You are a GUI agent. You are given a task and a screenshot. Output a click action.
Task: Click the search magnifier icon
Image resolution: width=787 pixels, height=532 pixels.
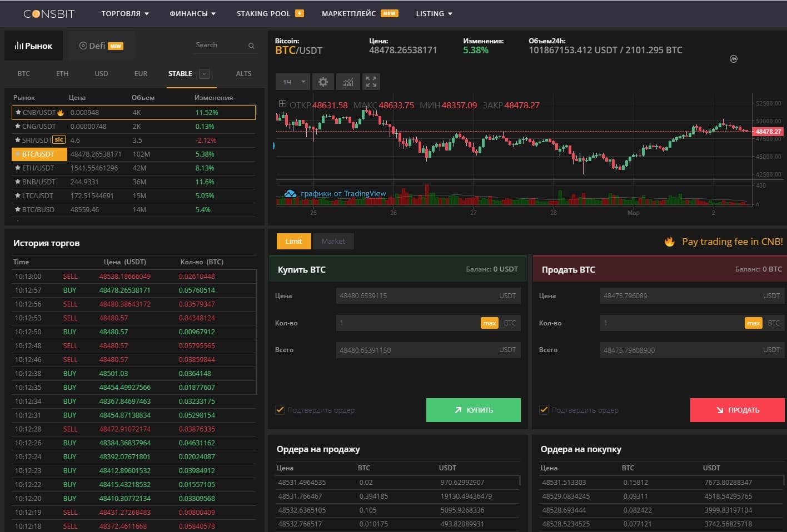click(x=251, y=46)
